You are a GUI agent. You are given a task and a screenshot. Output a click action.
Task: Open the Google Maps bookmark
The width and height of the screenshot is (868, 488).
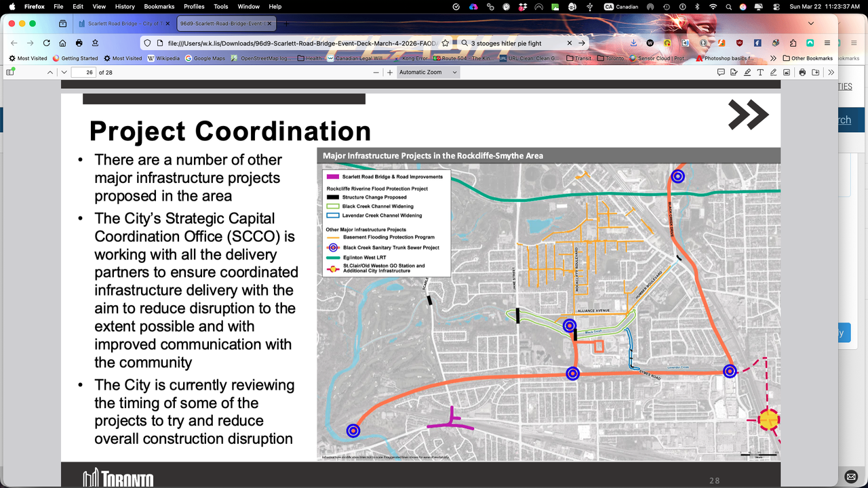(x=205, y=58)
